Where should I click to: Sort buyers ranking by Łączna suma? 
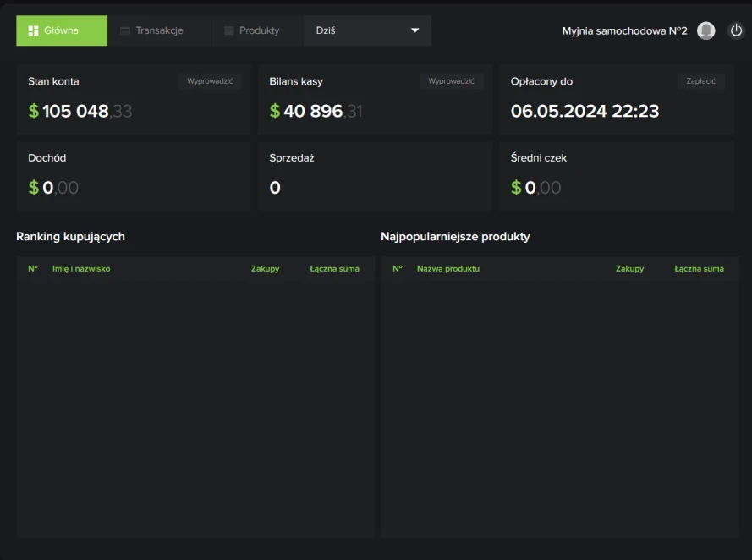click(334, 269)
